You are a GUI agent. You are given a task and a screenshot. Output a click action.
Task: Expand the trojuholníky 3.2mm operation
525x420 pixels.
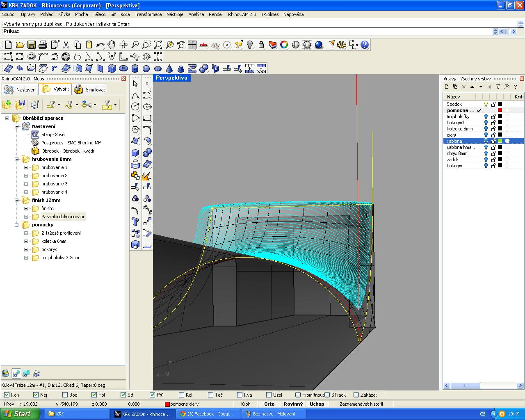coord(26,258)
